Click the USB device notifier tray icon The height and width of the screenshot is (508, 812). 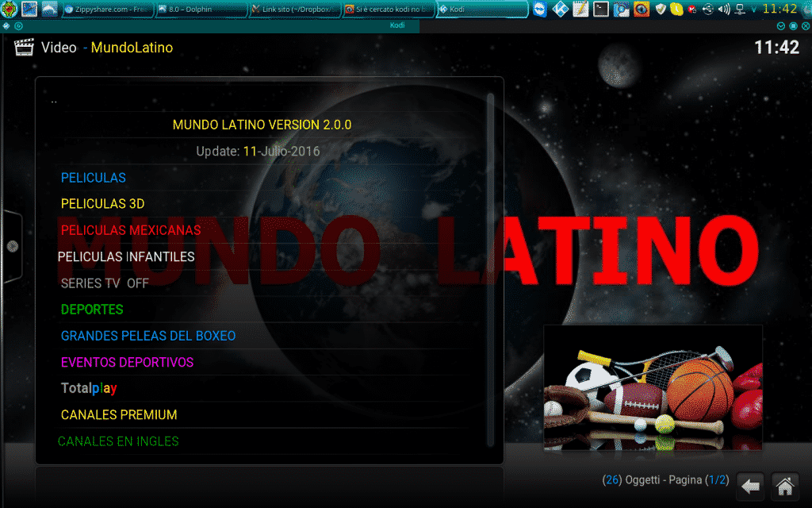click(x=708, y=9)
